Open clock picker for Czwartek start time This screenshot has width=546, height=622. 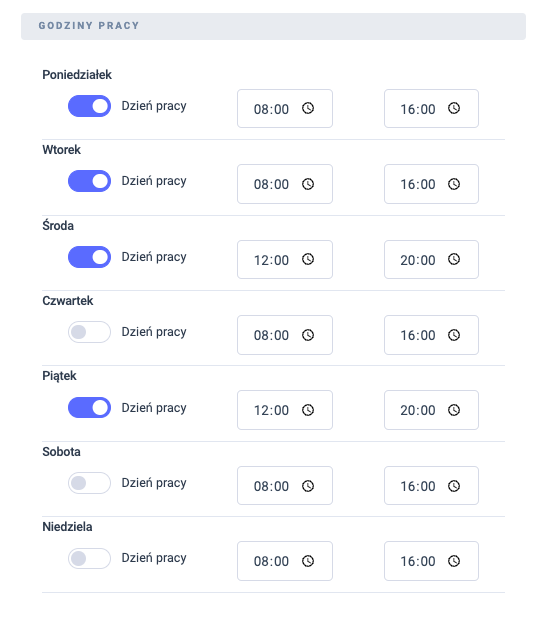click(x=308, y=335)
